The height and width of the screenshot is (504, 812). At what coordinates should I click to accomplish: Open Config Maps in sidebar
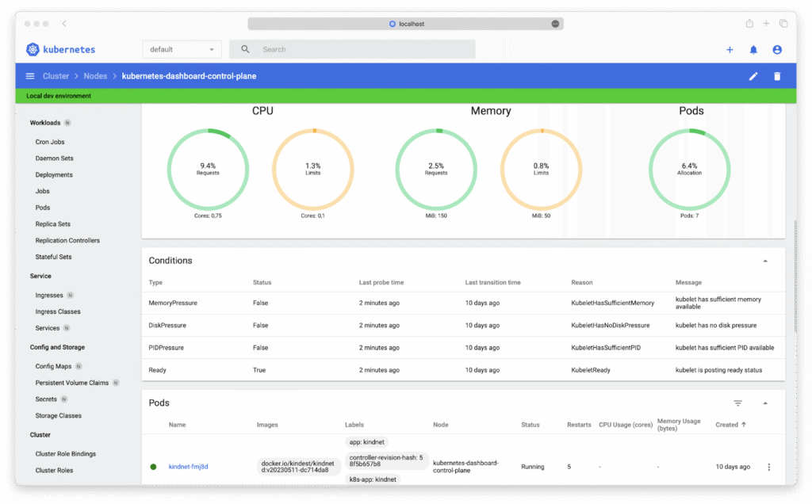click(x=53, y=366)
